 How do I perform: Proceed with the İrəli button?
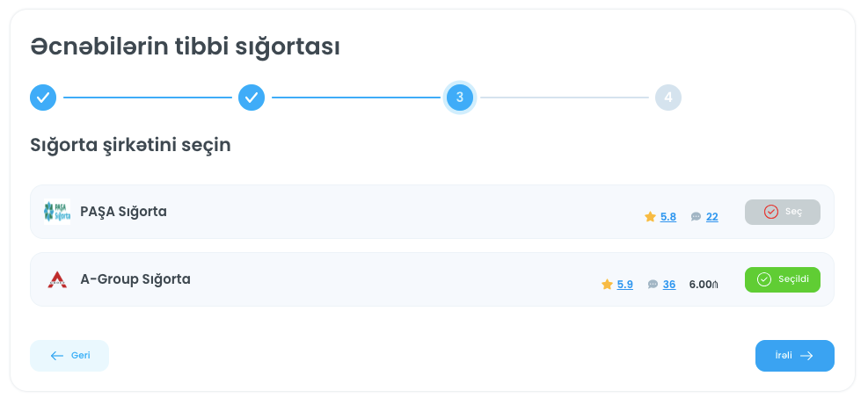[794, 356]
